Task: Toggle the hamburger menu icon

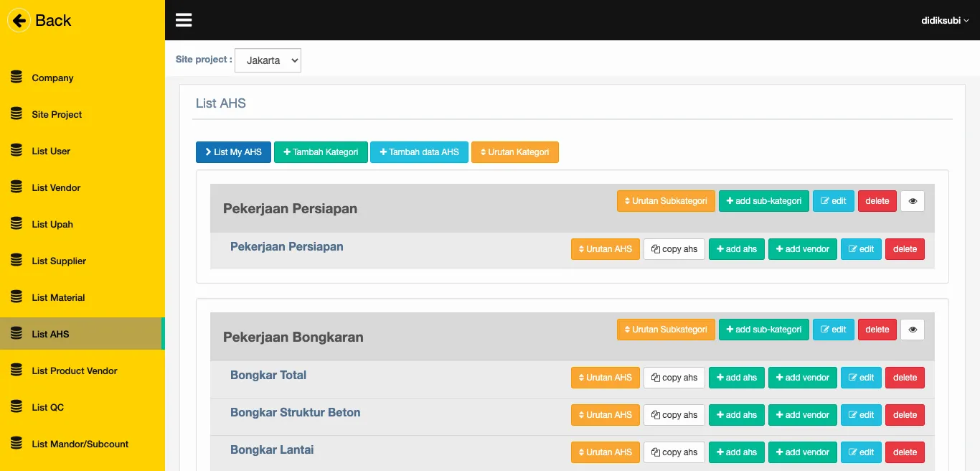Action: (x=184, y=20)
